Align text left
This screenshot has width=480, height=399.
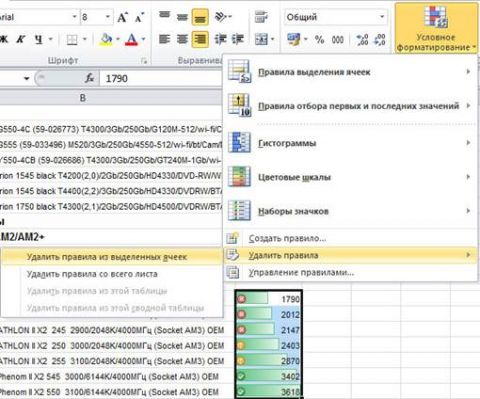click(164, 39)
